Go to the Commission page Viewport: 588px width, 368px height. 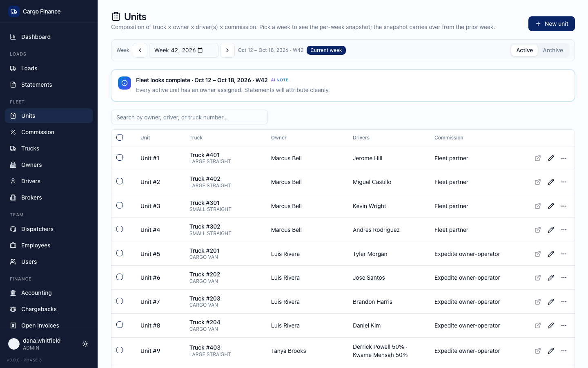point(49,132)
